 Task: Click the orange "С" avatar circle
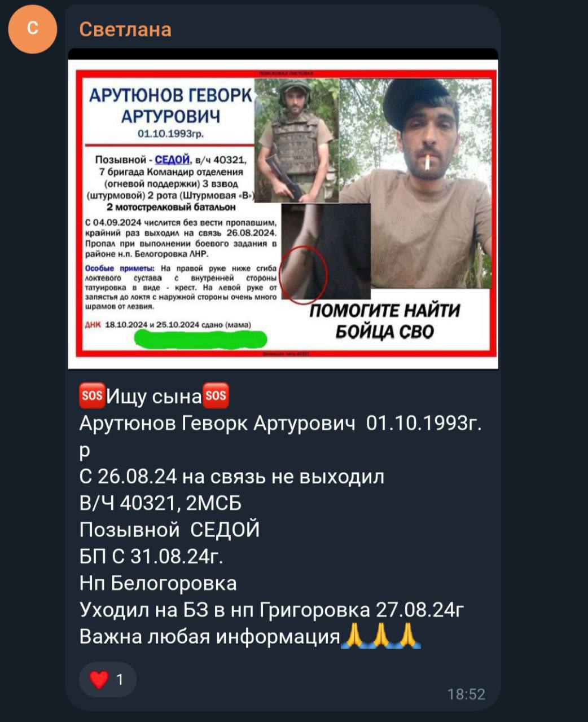(x=32, y=29)
